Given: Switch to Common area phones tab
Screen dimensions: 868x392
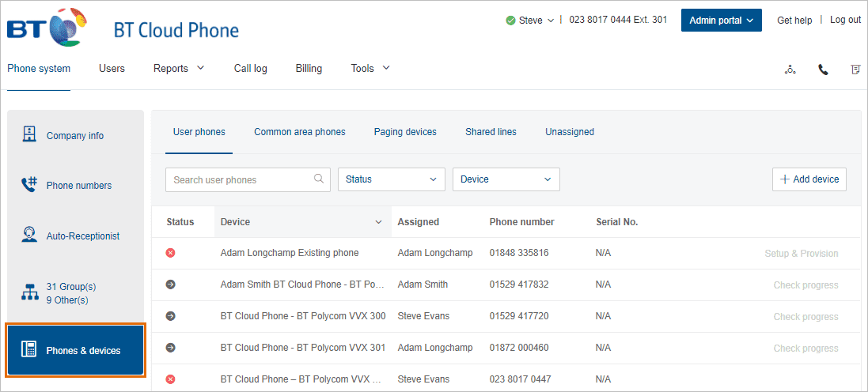Looking at the screenshot, I should point(299,132).
